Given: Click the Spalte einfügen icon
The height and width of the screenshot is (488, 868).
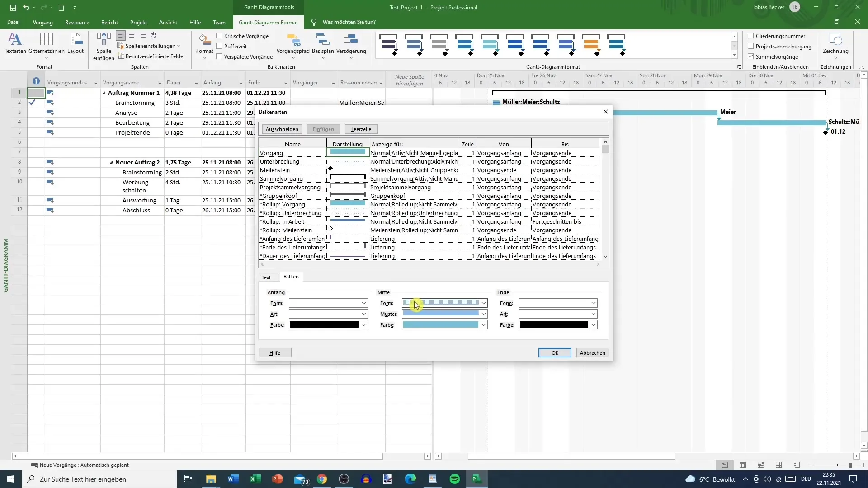Looking at the screenshot, I should (x=104, y=45).
